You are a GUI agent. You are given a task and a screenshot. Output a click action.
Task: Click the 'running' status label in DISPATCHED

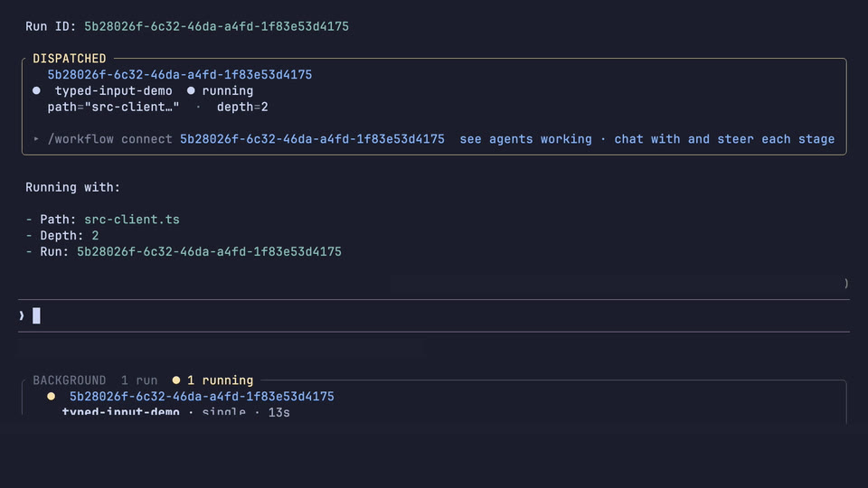point(228,90)
